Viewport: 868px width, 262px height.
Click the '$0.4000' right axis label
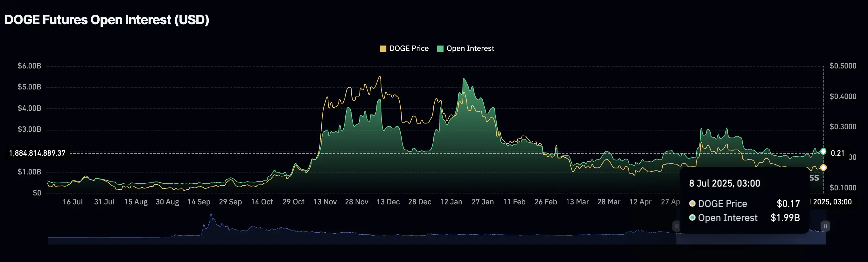pyautogui.click(x=843, y=97)
